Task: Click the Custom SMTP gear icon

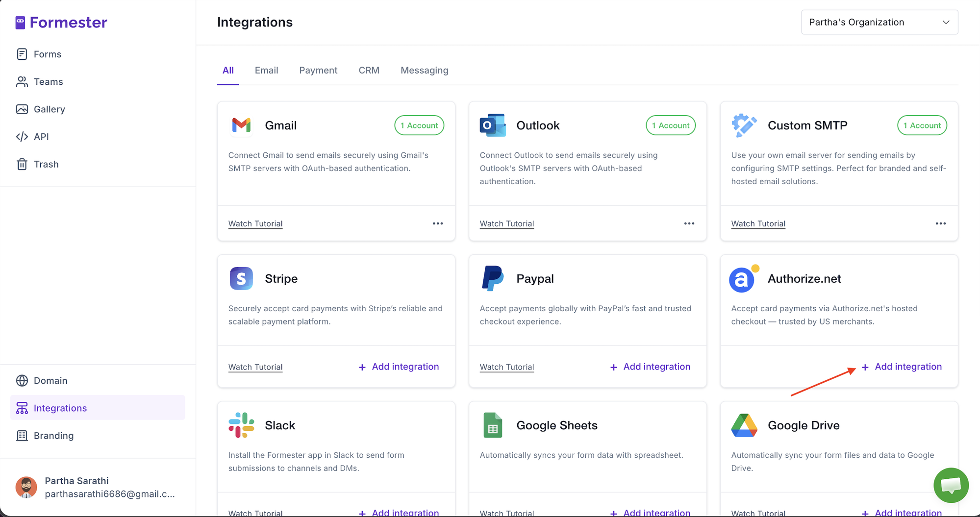Action: 744,125
